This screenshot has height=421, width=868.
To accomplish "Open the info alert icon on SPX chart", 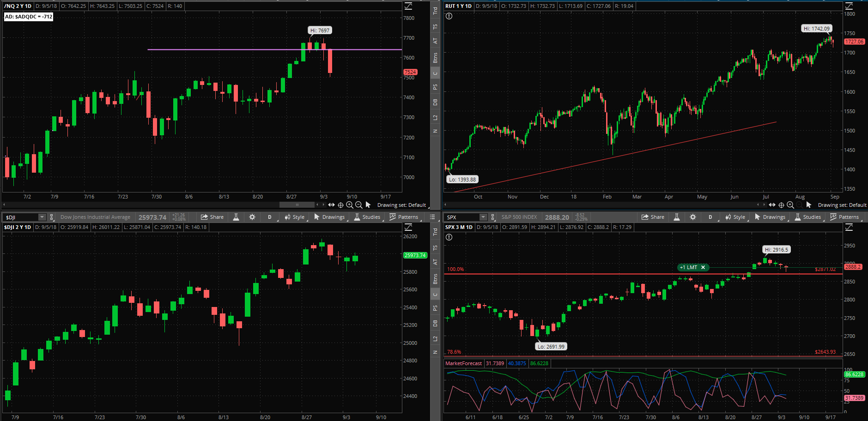I will (x=449, y=237).
